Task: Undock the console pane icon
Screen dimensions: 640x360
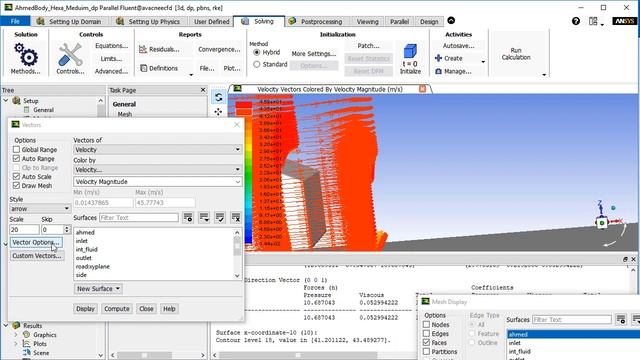Action: pyautogui.click(x=625, y=259)
